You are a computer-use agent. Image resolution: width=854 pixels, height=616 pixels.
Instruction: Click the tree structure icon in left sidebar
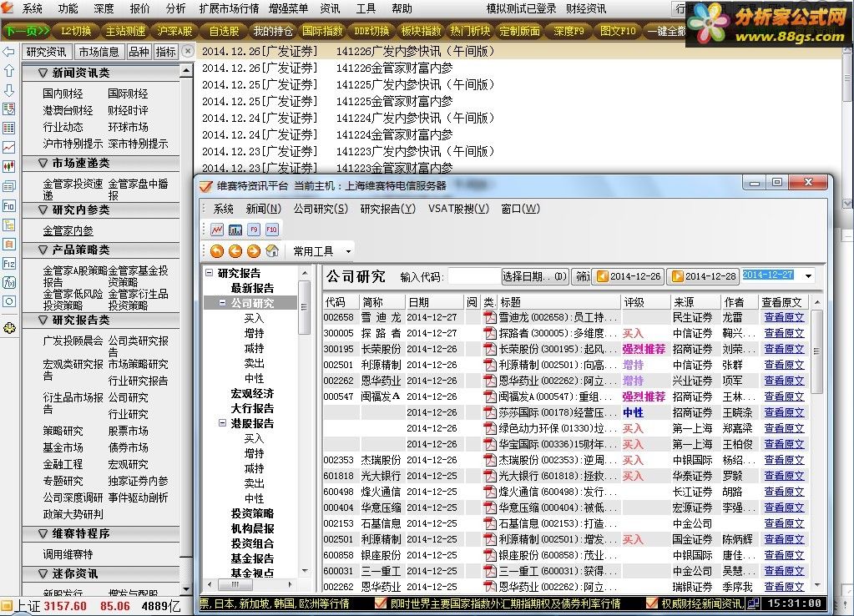pyautogui.click(x=8, y=225)
